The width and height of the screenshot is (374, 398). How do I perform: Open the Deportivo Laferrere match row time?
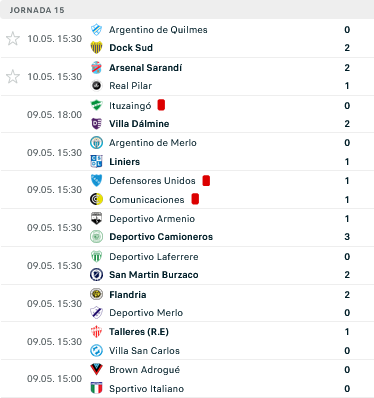pos(54,266)
